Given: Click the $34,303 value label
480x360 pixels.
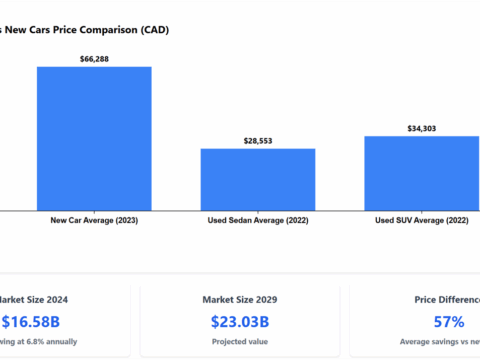Looking at the screenshot, I should click(422, 129).
